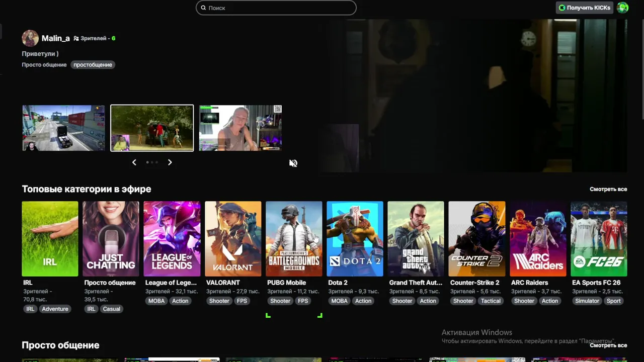
Task: Open the user avatar menu, top right
Action: pyautogui.click(x=623, y=8)
